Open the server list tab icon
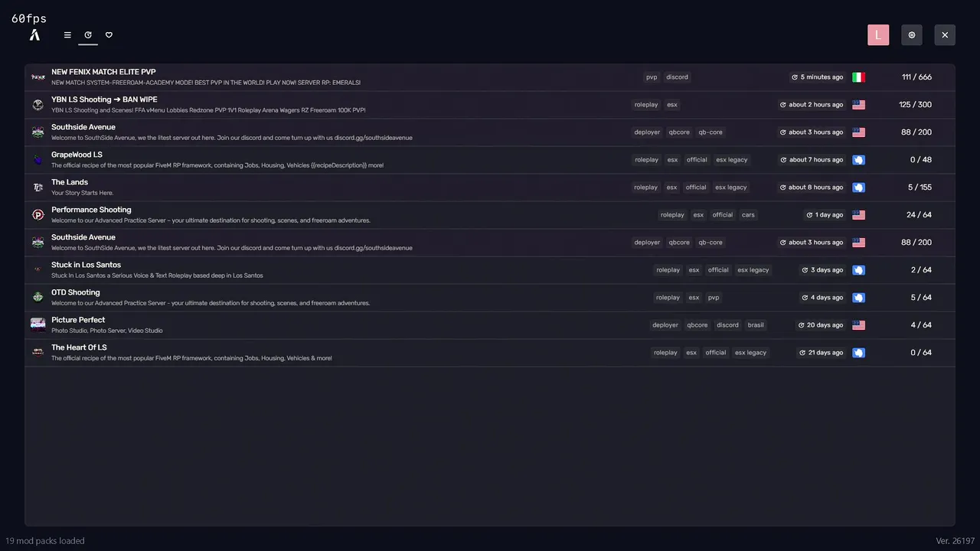This screenshot has height=551, width=980. pos(67,35)
